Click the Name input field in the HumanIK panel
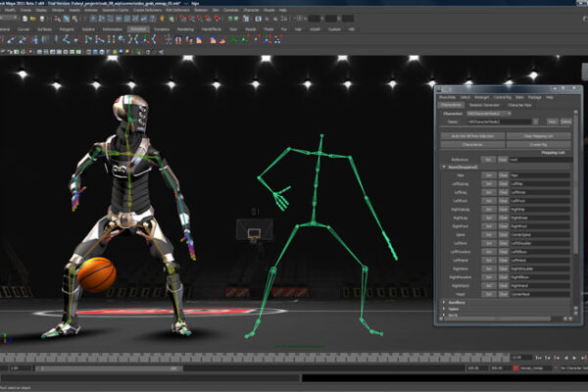Image resolution: width=588 pixels, height=392 pixels. tap(499, 122)
